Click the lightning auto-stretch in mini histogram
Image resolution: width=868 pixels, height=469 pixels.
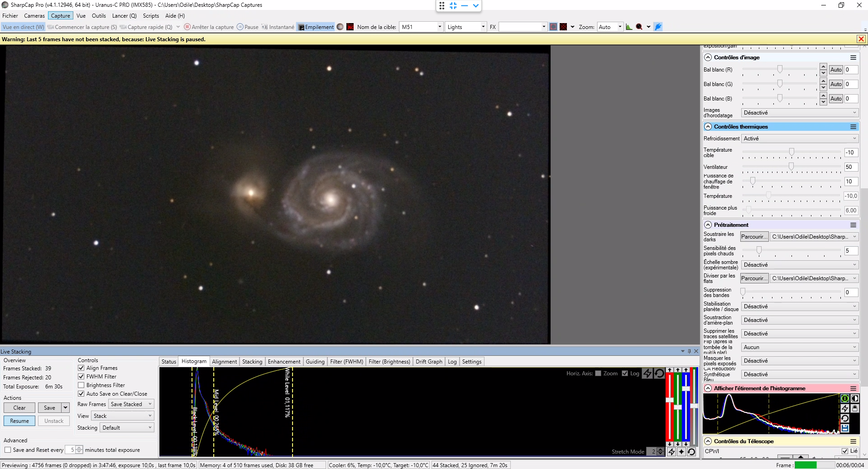coord(845,408)
